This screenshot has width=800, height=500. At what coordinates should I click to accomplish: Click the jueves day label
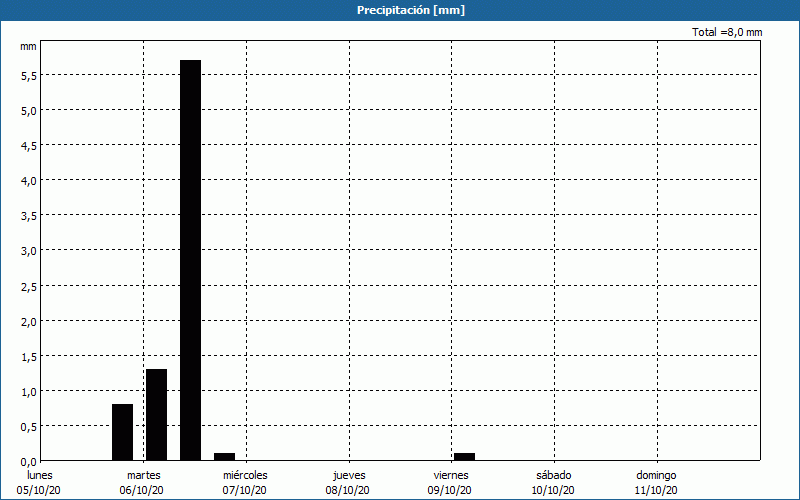(349, 475)
